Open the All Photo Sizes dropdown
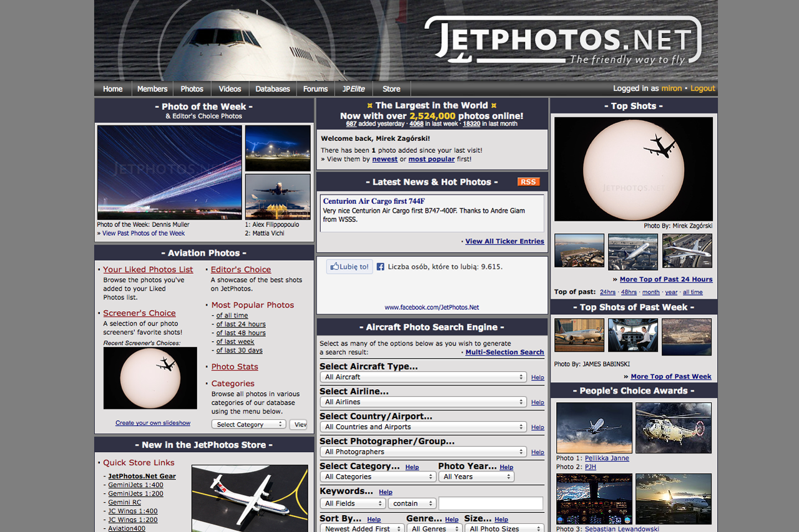 [x=504, y=528]
